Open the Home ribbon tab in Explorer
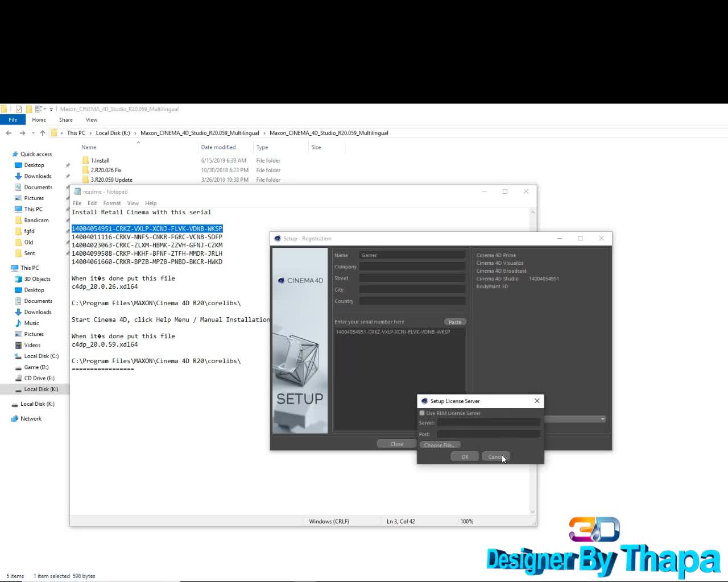 (39, 120)
